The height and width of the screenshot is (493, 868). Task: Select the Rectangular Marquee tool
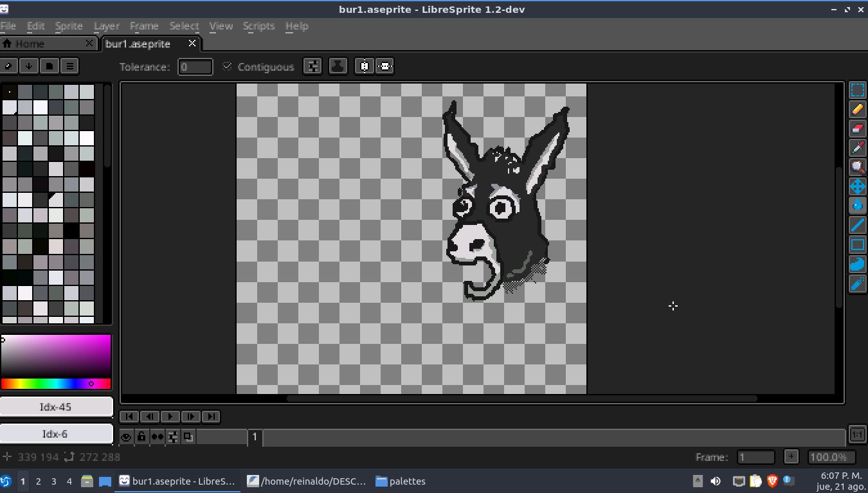(857, 90)
